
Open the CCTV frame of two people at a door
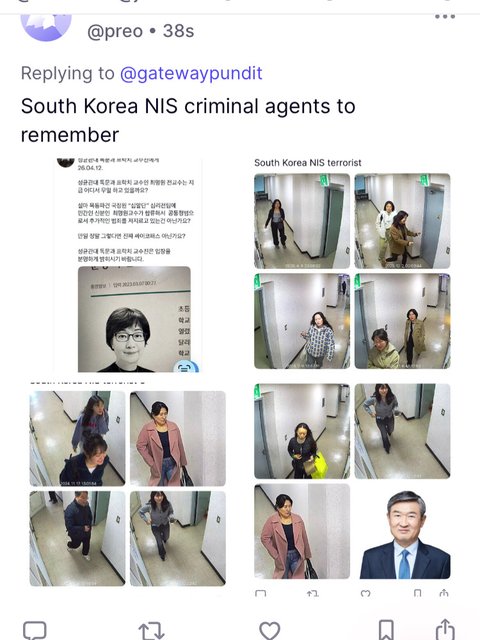402,221
